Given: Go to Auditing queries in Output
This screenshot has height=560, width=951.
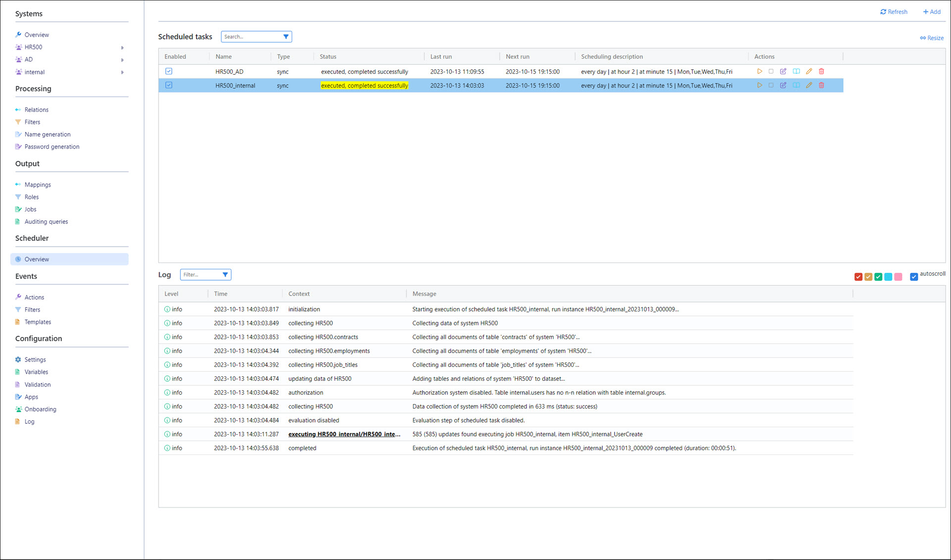Looking at the screenshot, I should click(x=46, y=222).
